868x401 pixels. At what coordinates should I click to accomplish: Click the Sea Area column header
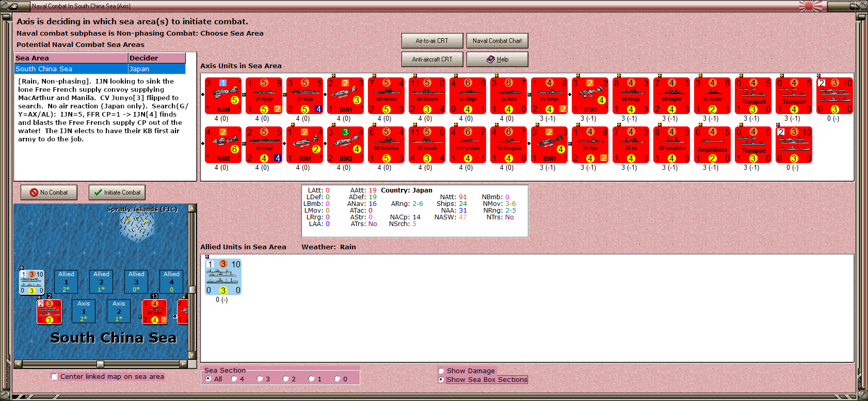pyautogui.click(x=71, y=58)
